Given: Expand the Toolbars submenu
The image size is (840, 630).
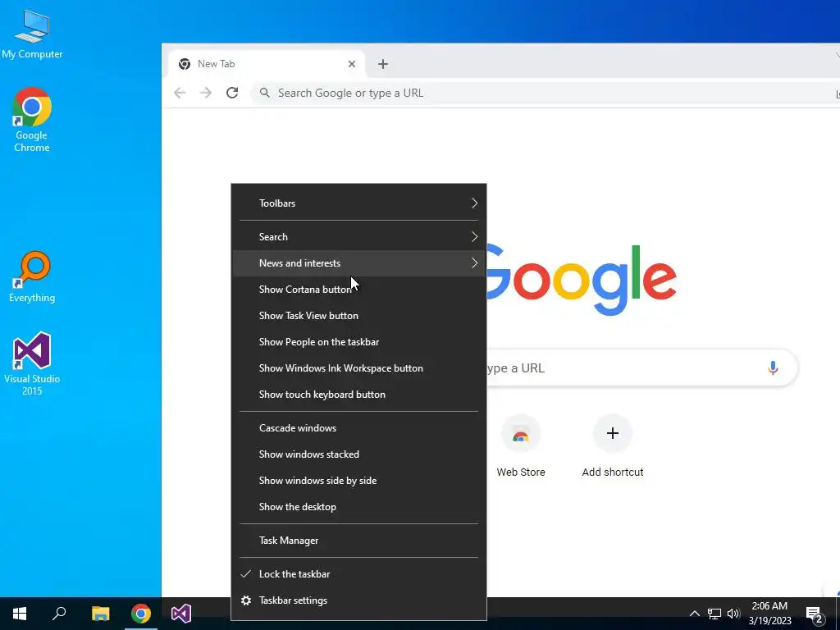Looking at the screenshot, I should [x=358, y=203].
